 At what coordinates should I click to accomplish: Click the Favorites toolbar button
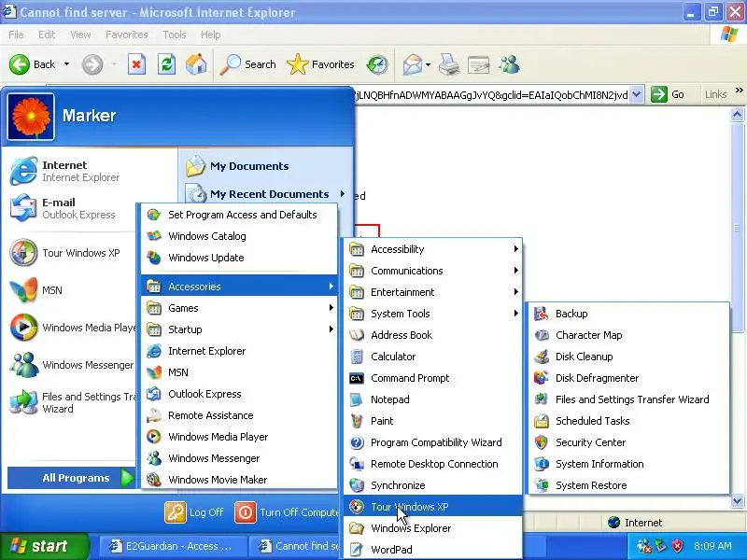(320, 64)
